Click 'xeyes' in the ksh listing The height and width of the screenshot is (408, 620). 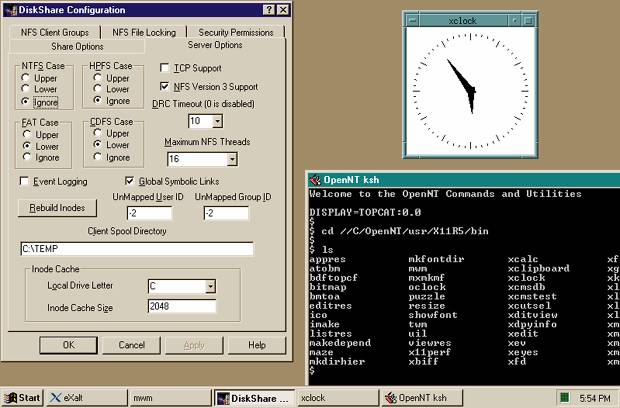523,352
